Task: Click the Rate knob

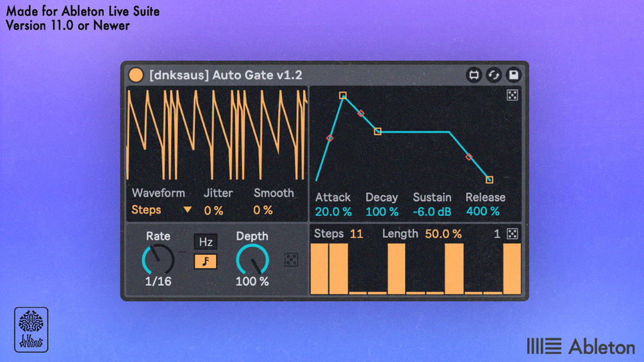Action: (x=158, y=259)
